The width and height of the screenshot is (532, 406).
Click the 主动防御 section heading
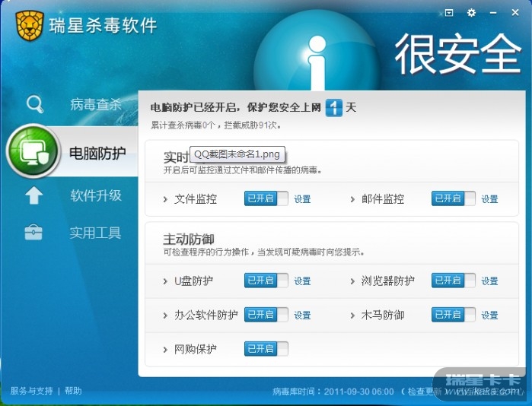[188, 239]
